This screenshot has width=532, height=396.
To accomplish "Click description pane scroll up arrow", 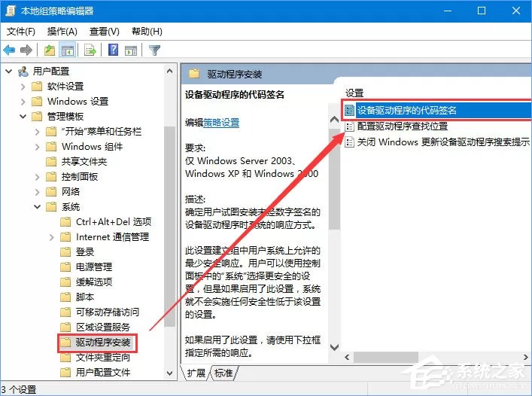I will point(334,120).
